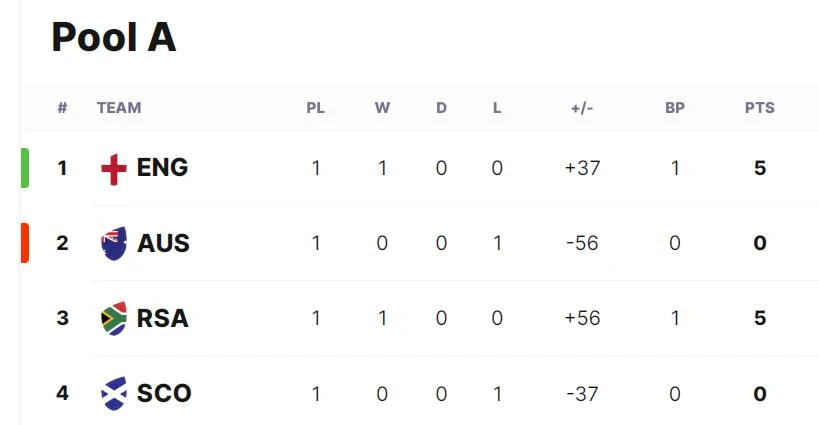Click South Africa's 5 points total
Image resolution: width=819 pixels, height=425 pixels.
pos(760,318)
